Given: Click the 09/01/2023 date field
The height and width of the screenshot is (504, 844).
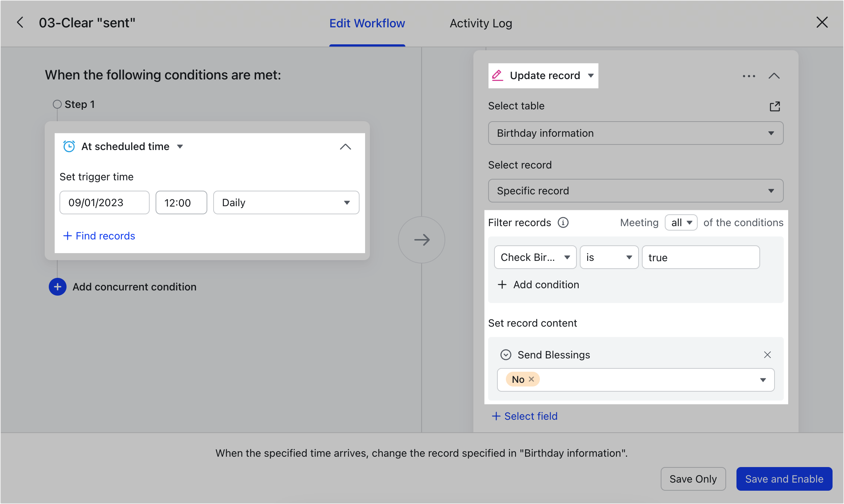Looking at the screenshot, I should (104, 202).
